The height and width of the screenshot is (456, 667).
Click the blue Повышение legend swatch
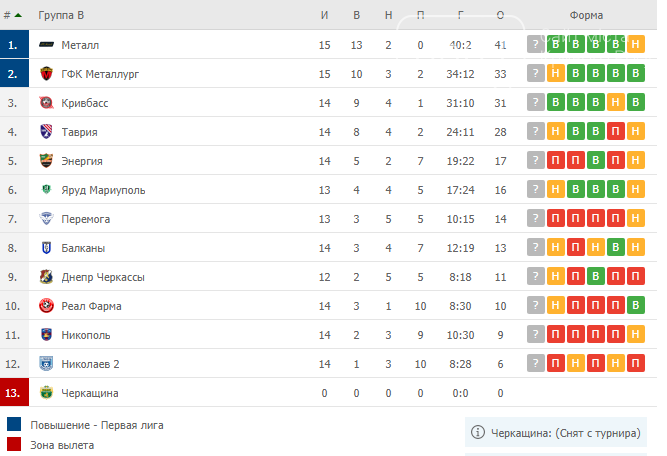(x=14, y=424)
